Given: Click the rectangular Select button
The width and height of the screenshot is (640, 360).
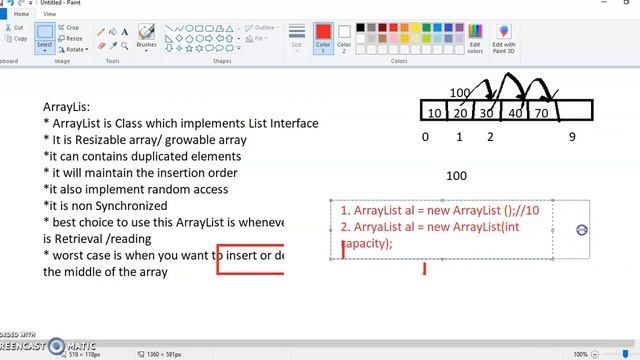Looking at the screenshot, I should 44,32.
